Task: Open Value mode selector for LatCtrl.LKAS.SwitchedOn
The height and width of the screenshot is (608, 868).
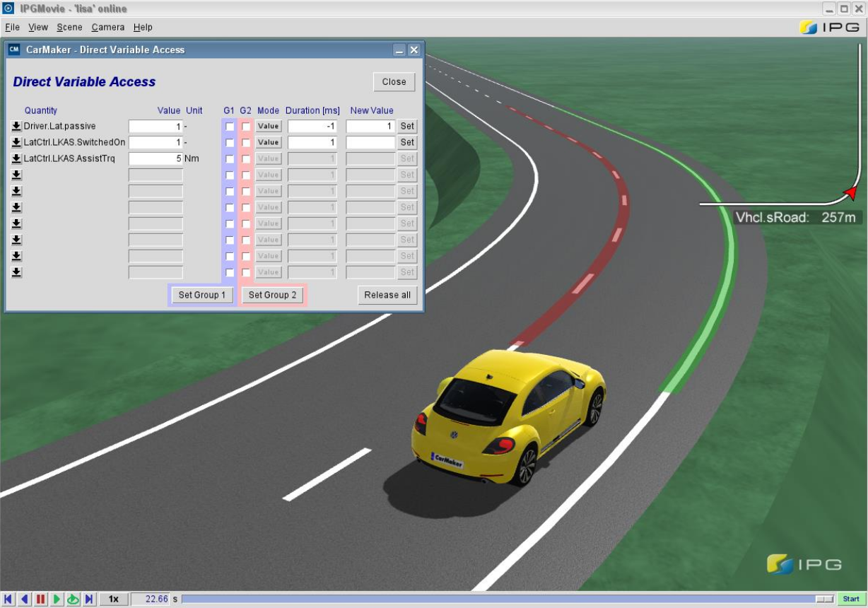Action: point(268,143)
